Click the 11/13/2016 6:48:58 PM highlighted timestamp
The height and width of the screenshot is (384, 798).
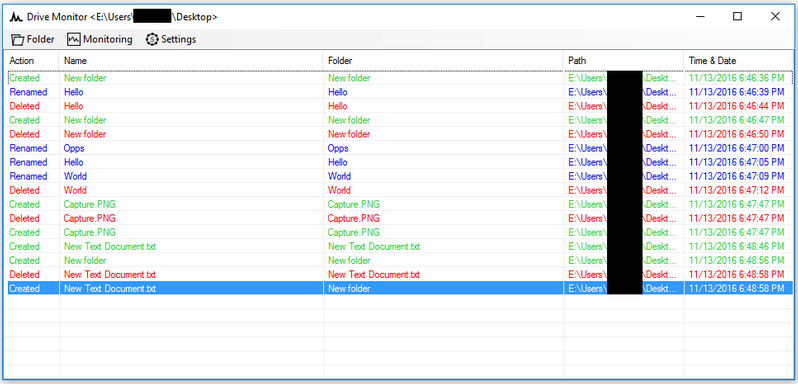point(736,288)
